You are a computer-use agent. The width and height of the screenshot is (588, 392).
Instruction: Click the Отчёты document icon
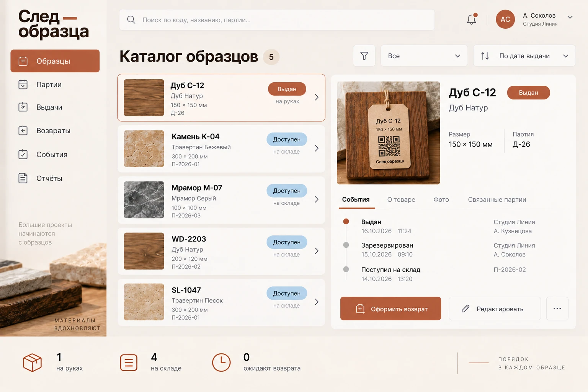pyautogui.click(x=23, y=178)
